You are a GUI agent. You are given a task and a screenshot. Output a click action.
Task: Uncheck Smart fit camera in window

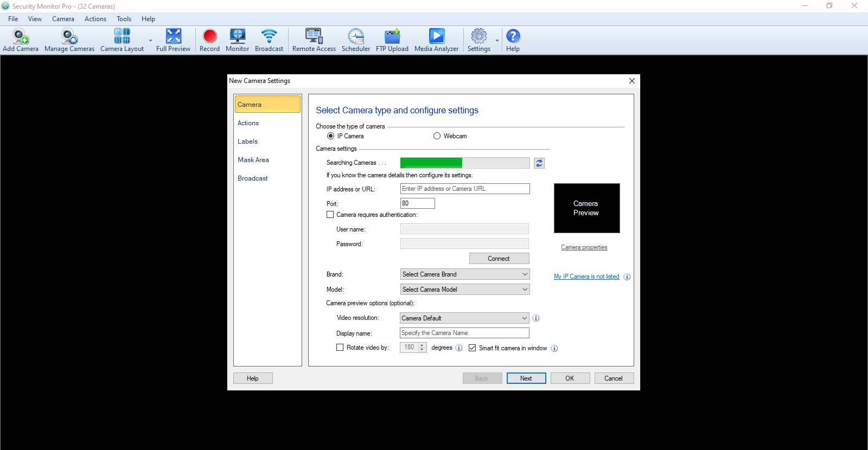click(472, 348)
